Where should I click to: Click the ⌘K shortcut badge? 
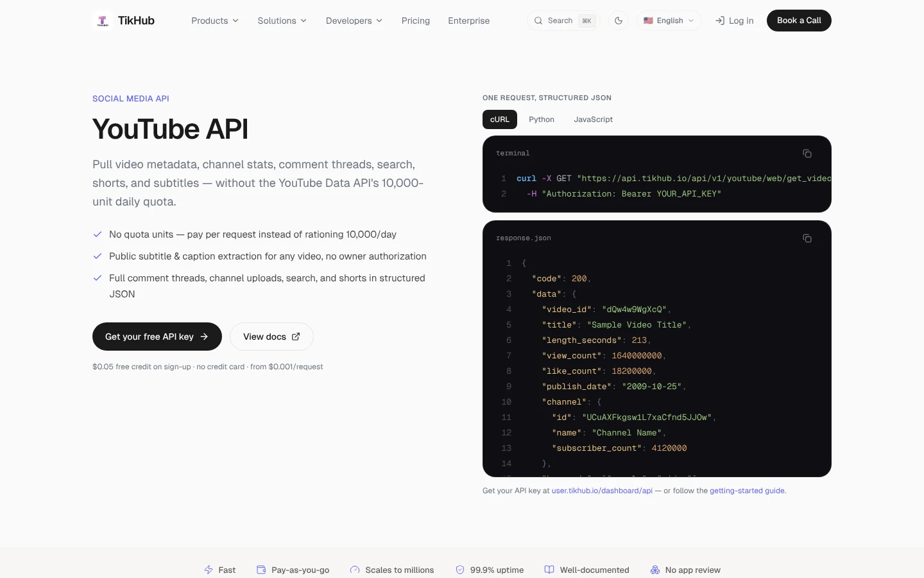coord(586,21)
